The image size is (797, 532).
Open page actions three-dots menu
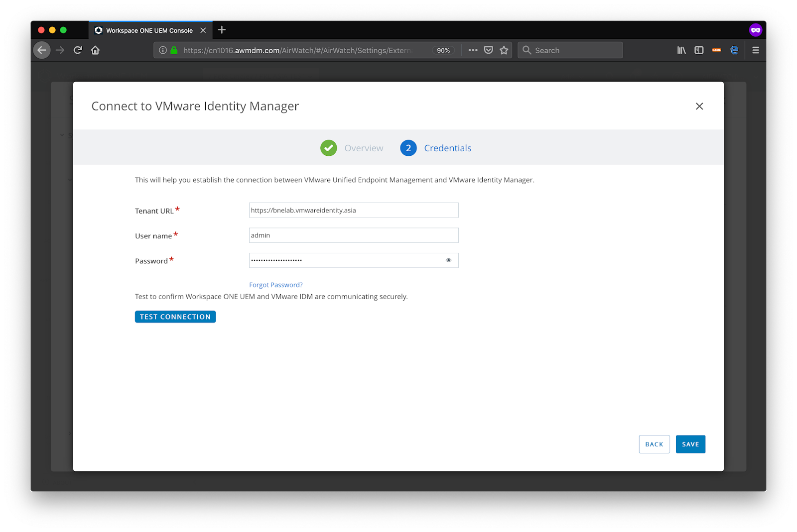pos(473,50)
